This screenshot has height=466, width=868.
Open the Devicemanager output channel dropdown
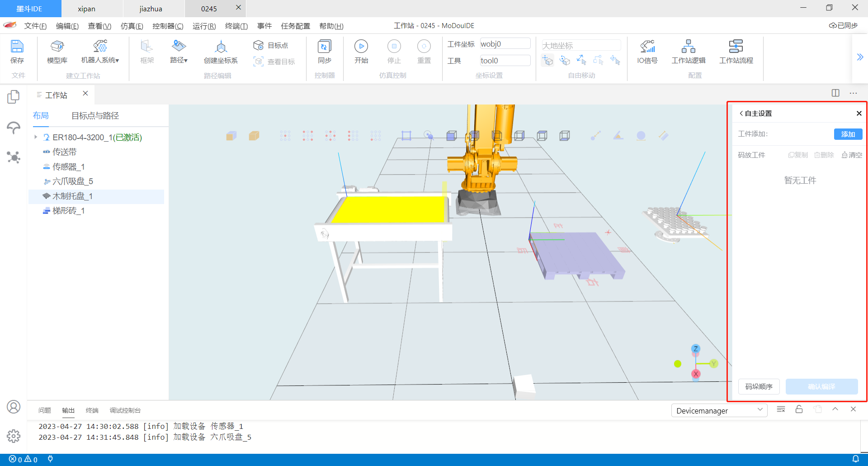(x=719, y=410)
